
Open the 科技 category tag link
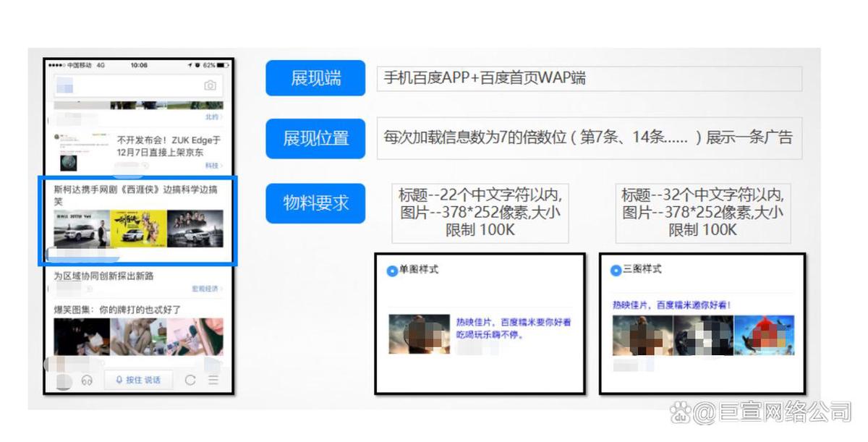coord(213,166)
